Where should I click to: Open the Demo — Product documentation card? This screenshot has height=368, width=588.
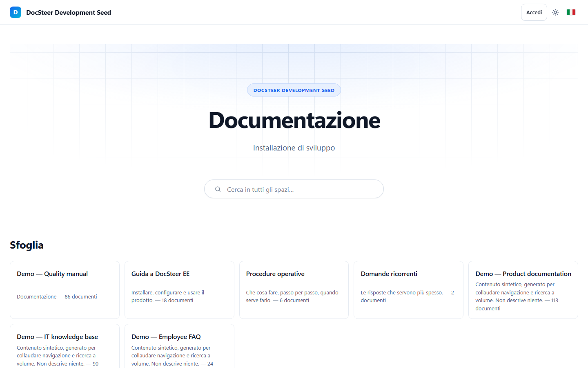(x=523, y=290)
